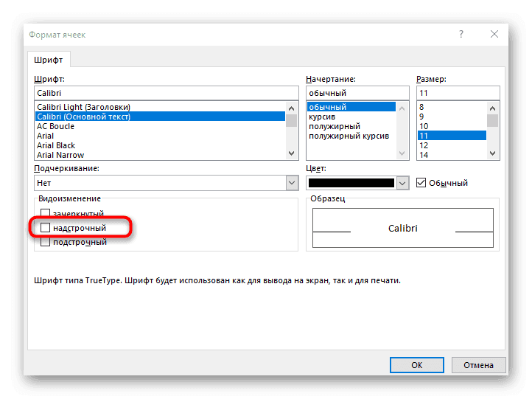Screen dimensions: 532x399
Task: Click font list scroll down arrow
Action: [x=291, y=153]
